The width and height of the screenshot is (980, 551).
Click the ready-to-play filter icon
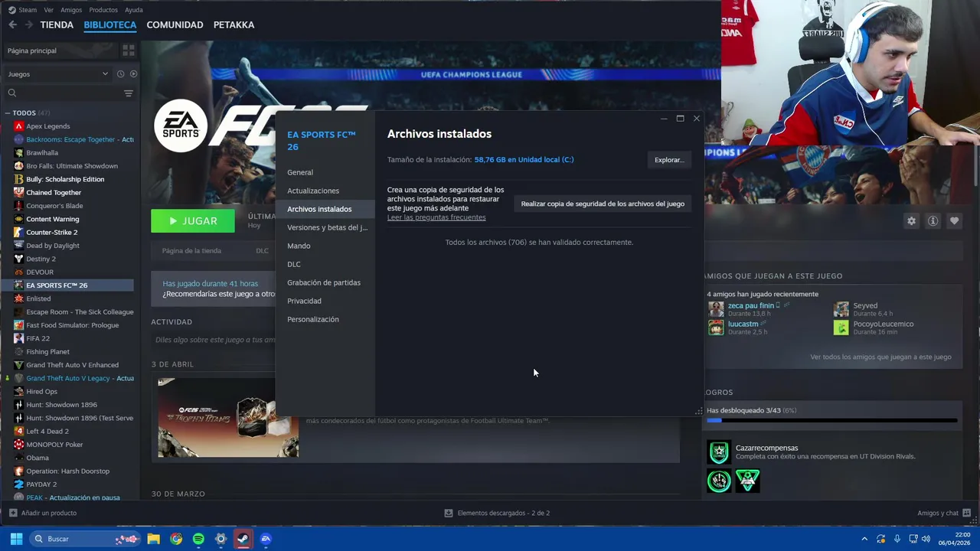[x=133, y=74]
